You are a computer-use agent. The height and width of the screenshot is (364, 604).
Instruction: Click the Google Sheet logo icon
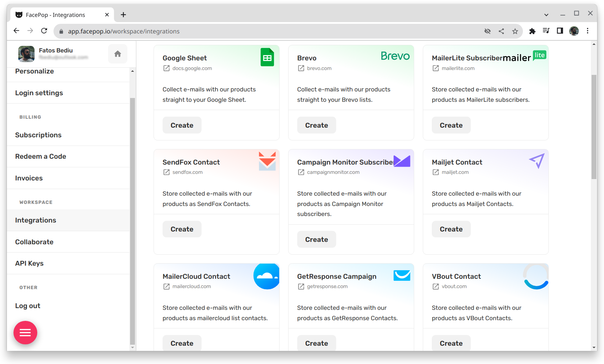coord(267,57)
